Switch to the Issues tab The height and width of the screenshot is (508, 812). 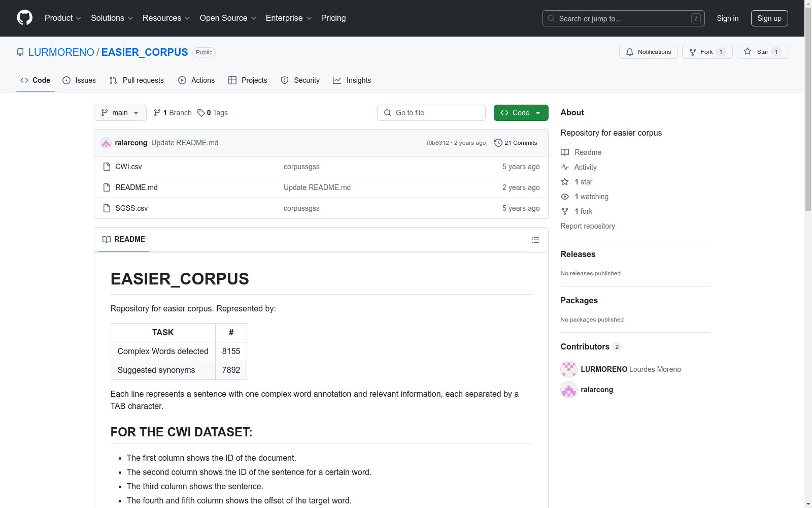pyautogui.click(x=79, y=80)
